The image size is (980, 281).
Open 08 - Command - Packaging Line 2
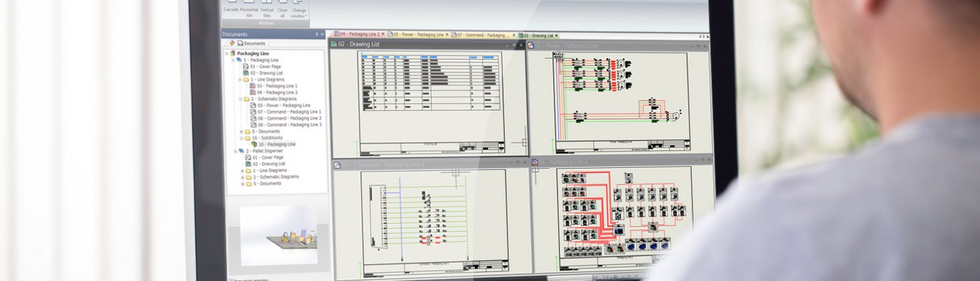[285, 118]
